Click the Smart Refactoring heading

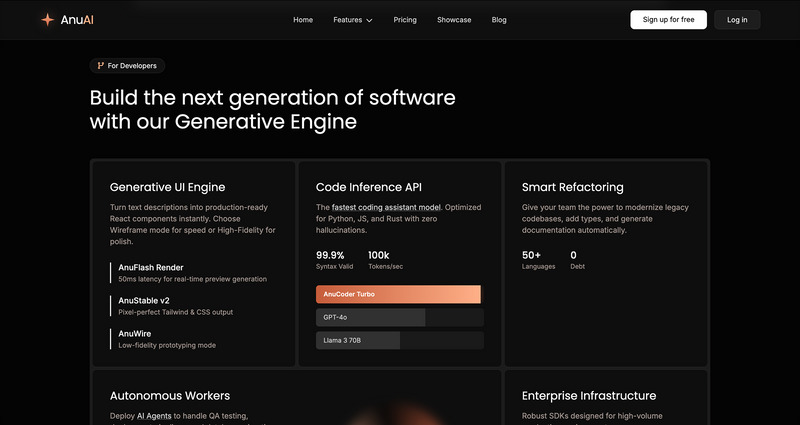[572, 187]
